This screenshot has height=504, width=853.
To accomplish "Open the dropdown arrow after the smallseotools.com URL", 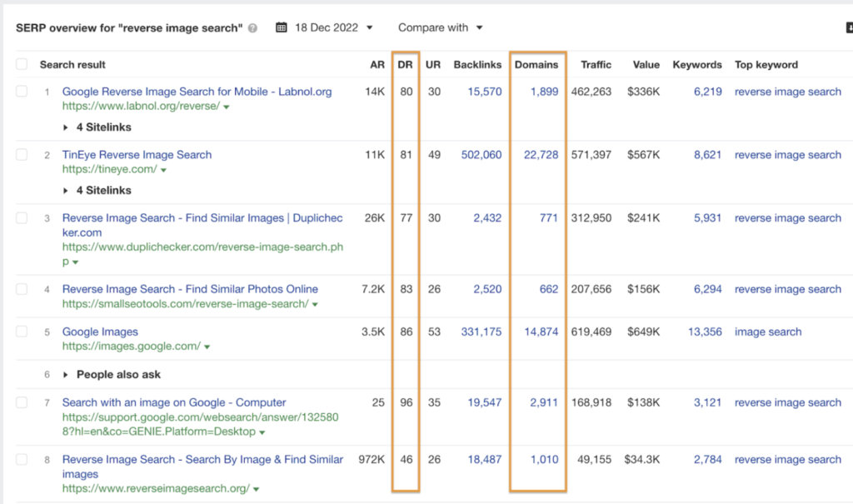I will [x=315, y=305].
